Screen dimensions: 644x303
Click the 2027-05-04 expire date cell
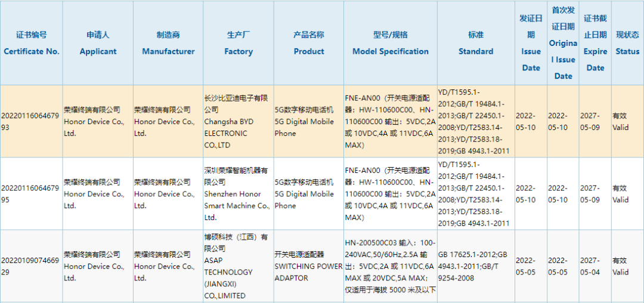click(595, 266)
